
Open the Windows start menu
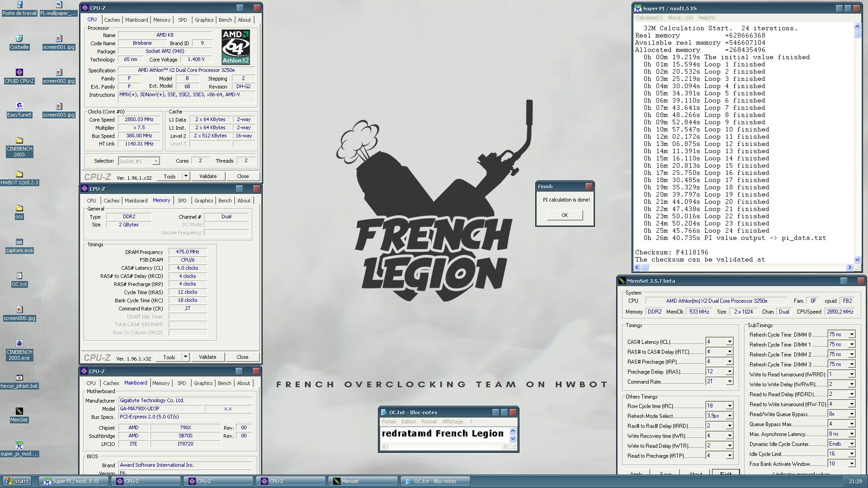tap(17, 481)
